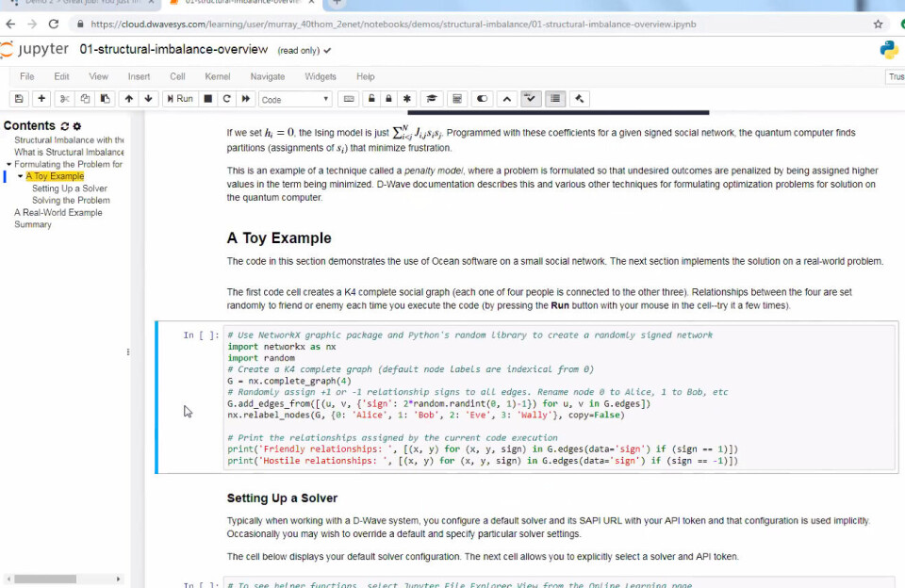
Task: Collapse Formulating the Problem section arrow
Action: tap(8, 165)
